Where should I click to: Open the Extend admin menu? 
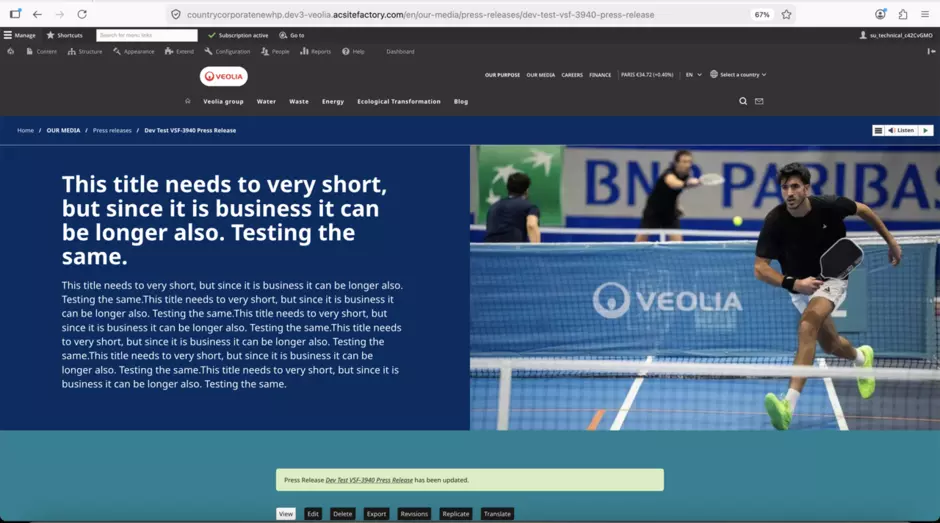tap(179, 52)
